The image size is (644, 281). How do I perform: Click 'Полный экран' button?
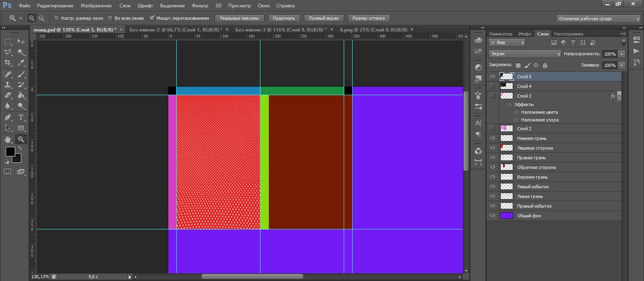(325, 18)
